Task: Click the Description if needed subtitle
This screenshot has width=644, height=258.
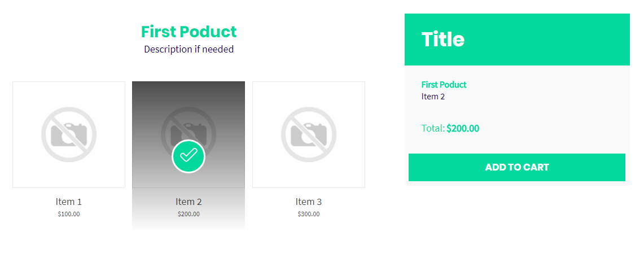Action: click(x=189, y=49)
